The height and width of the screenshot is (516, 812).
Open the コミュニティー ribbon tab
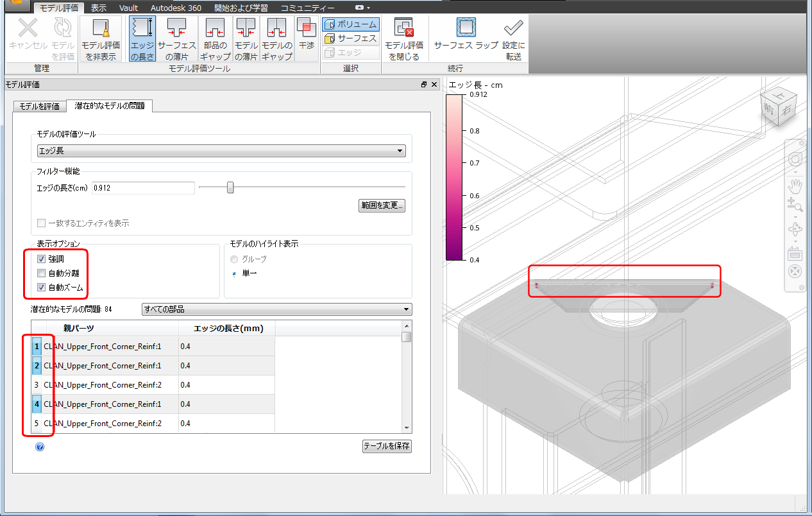coord(307,8)
